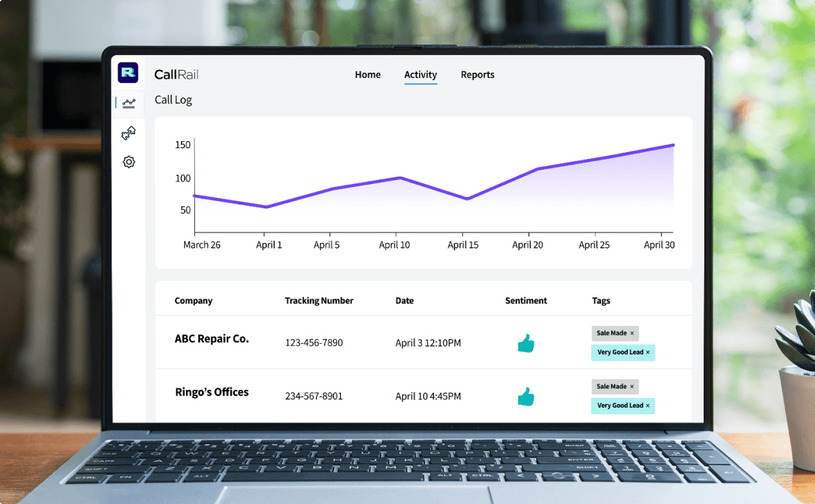This screenshot has height=504, width=815.
Task: Sort by the Date column header
Action: coord(405,301)
